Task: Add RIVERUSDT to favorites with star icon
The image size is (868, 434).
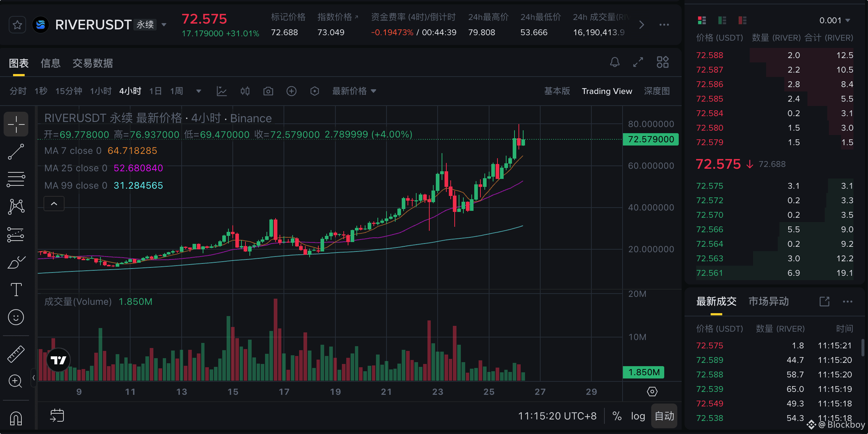Action: tap(17, 25)
